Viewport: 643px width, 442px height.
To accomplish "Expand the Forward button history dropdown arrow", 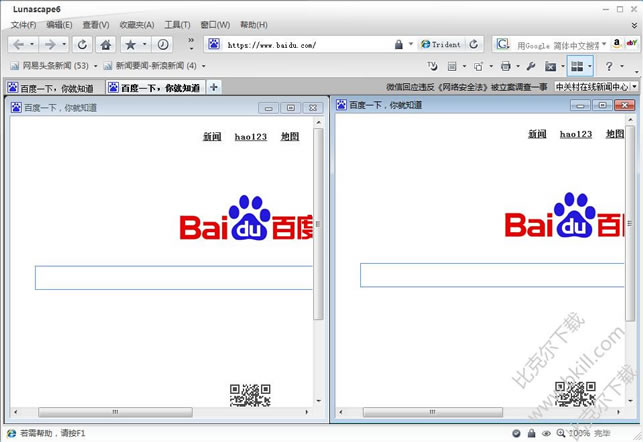I will (x=64, y=44).
